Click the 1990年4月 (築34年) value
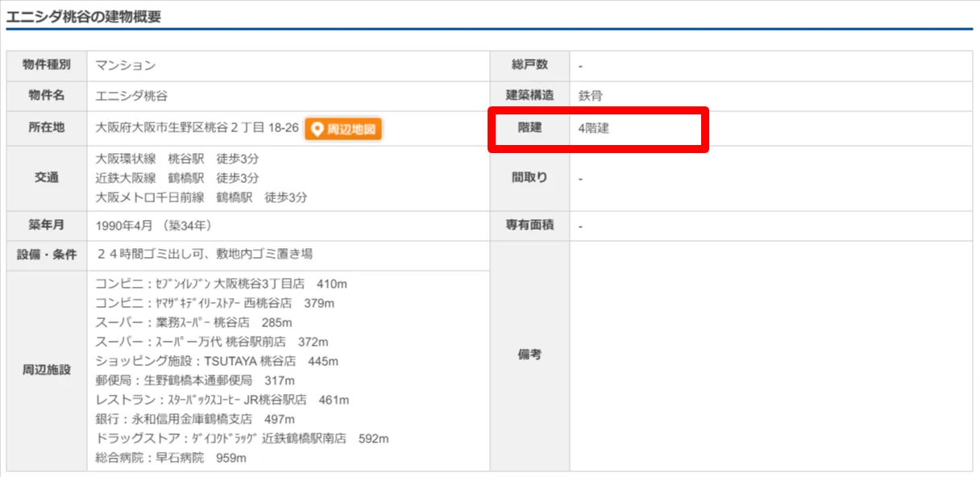 (153, 226)
